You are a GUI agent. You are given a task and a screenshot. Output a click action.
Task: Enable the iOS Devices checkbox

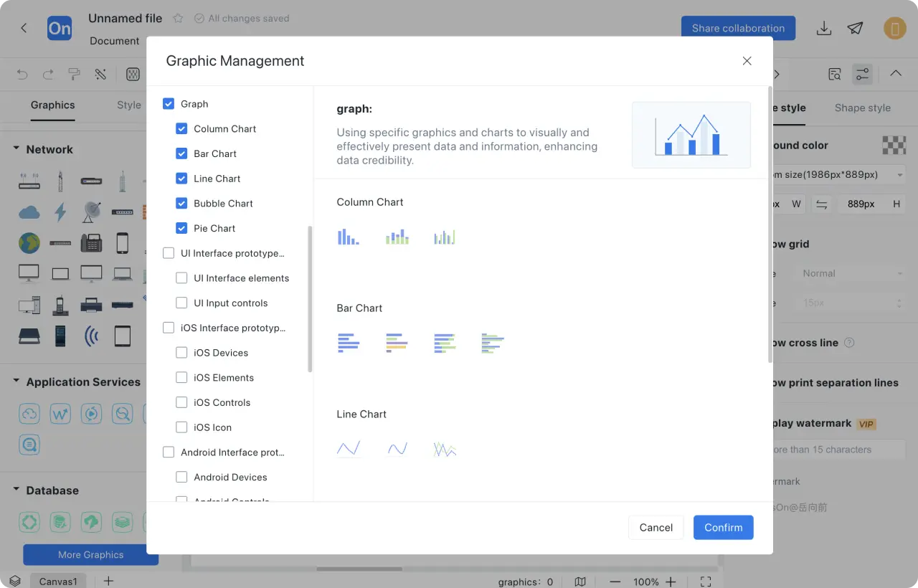(181, 353)
